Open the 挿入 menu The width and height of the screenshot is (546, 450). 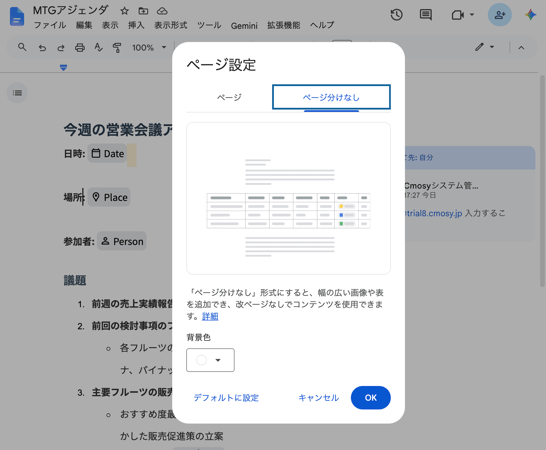tap(136, 25)
